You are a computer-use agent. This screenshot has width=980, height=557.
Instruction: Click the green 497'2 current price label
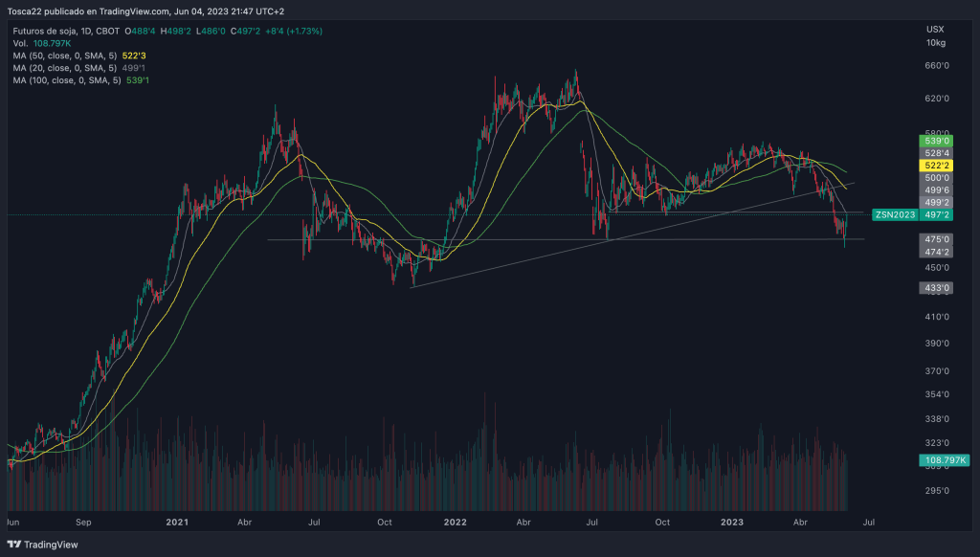pyautogui.click(x=936, y=216)
